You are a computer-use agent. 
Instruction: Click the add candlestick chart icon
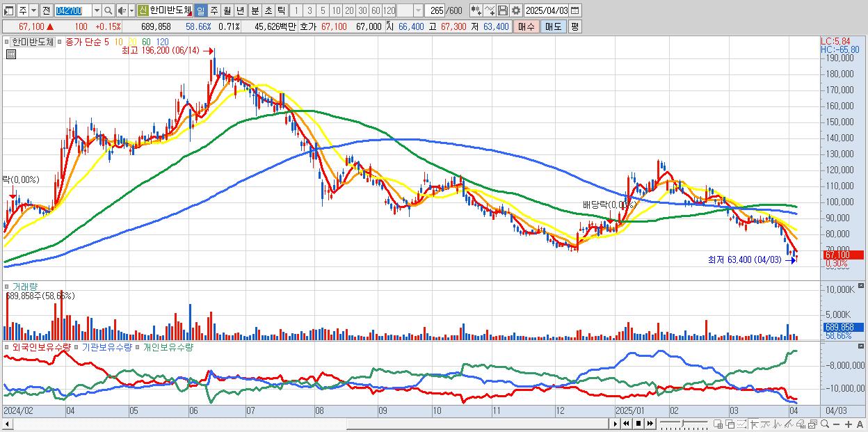(x=476, y=10)
